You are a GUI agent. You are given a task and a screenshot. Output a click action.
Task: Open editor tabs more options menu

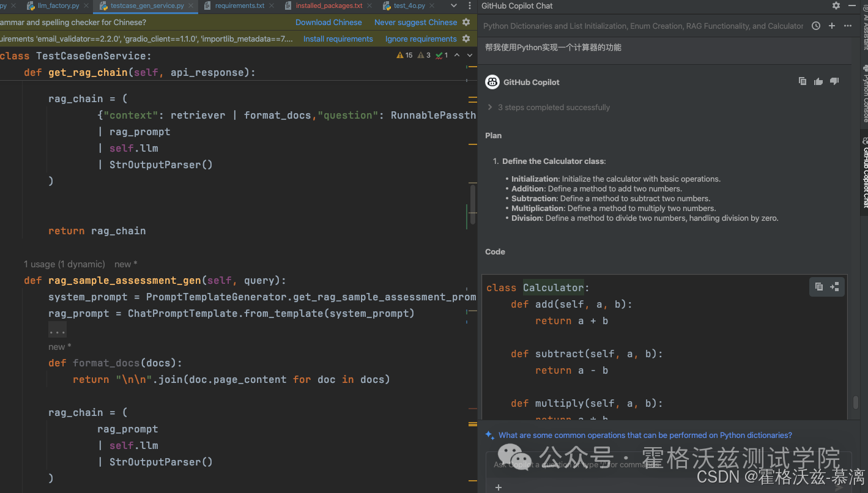469,6
